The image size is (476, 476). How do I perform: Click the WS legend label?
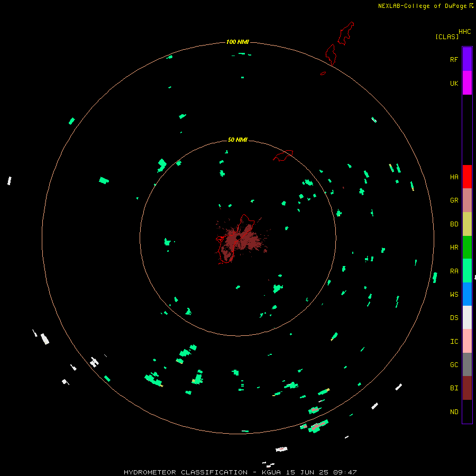[454, 295]
